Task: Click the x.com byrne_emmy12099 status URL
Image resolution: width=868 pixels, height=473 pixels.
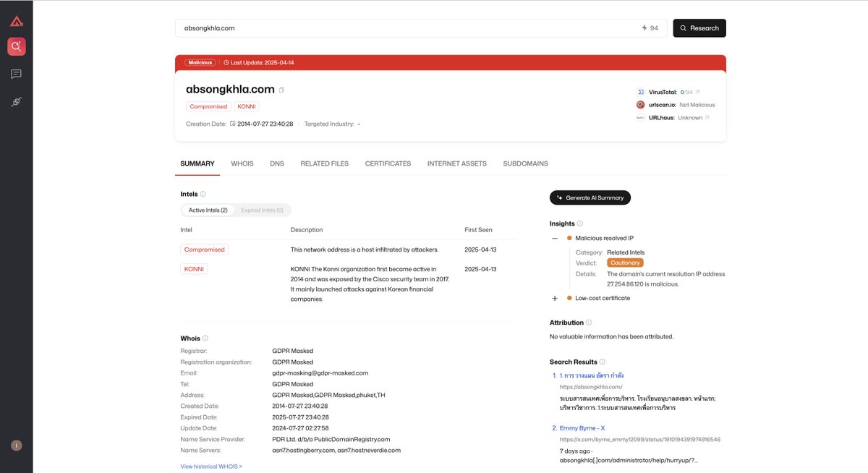Action: (x=640, y=440)
